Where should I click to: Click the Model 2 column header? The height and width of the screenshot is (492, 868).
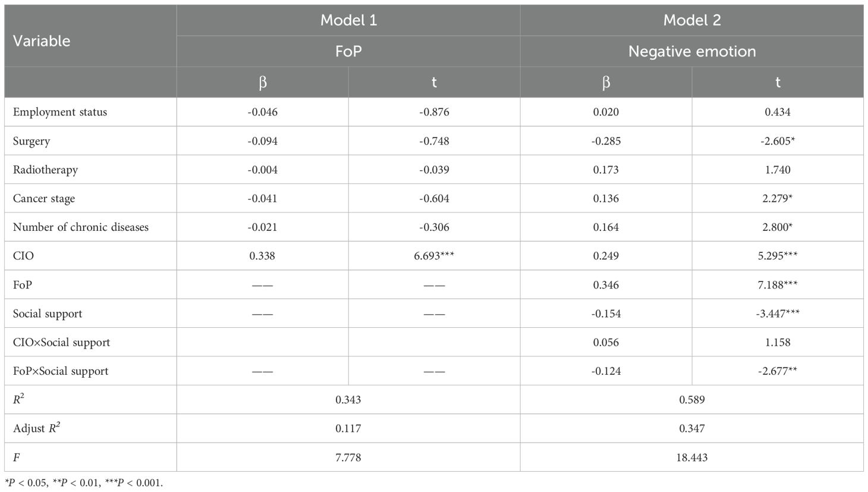(692, 20)
